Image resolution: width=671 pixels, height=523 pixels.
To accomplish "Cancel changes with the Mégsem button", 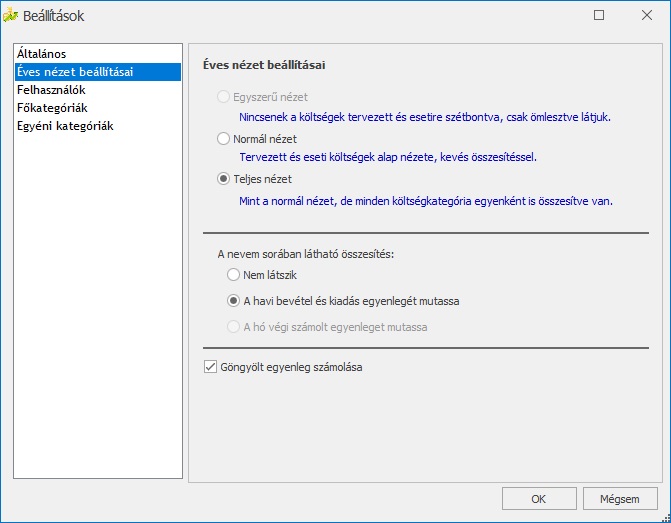I will point(620,498).
